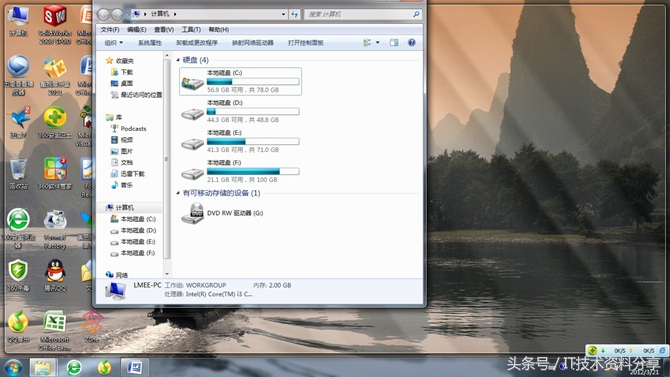Collapse the 有可移动存储的设备 (1) group
Viewport: 670px width, 377px height.
(x=178, y=193)
